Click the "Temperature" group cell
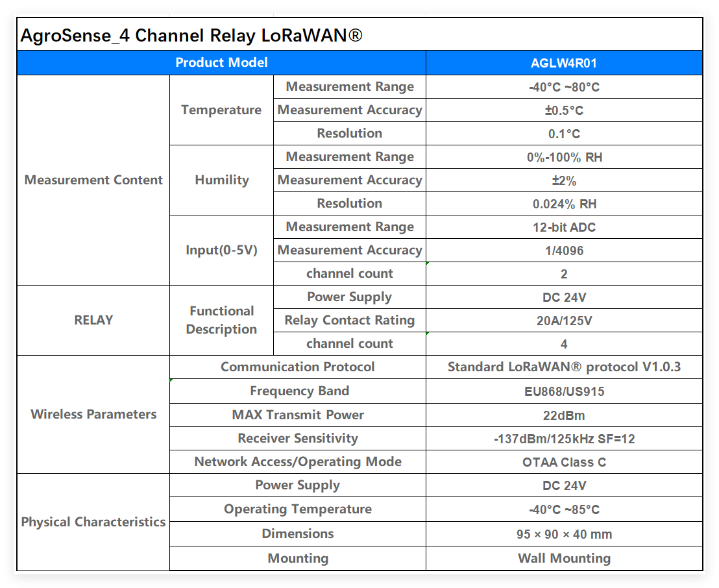Image resolution: width=719 pixels, height=588 pixels. click(221, 110)
